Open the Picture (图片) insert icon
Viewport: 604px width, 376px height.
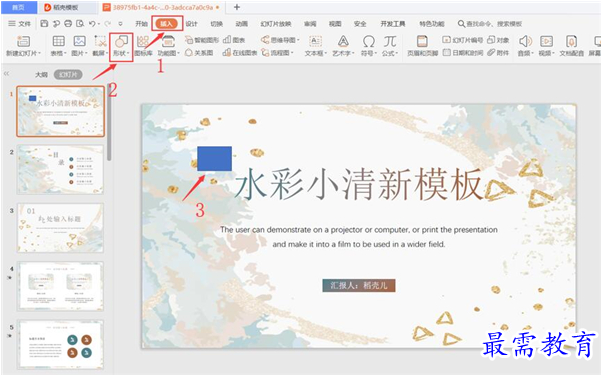tap(79, 41)
